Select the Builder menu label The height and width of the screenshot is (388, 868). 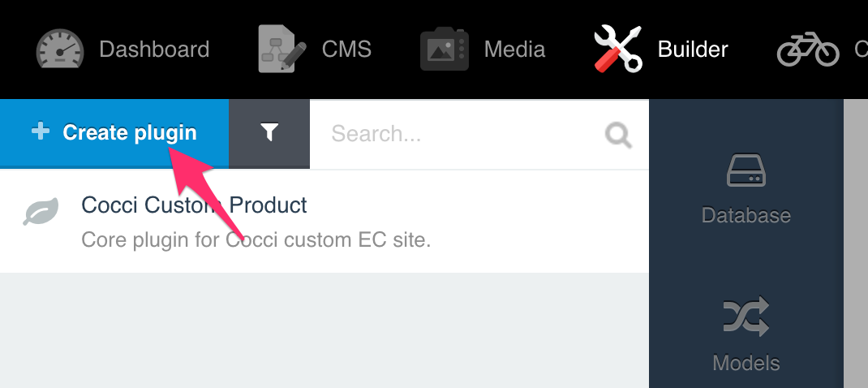(x=693, y=50)
